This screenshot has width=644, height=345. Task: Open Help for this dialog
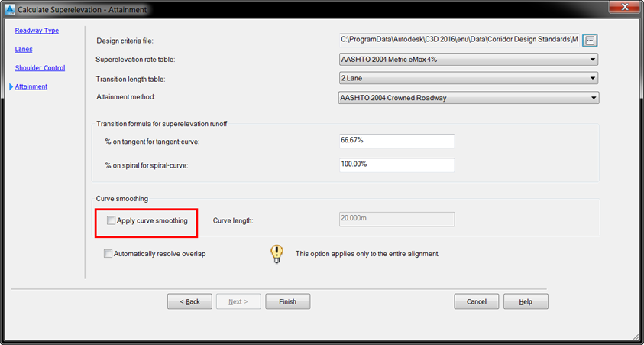pos(526,301)
